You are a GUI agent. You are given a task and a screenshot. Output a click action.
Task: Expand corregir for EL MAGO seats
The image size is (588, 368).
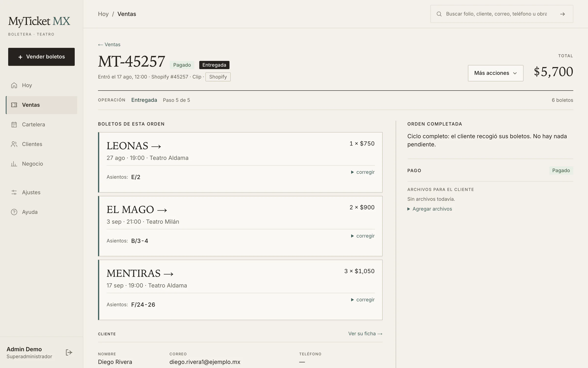[x=363, y=236]
